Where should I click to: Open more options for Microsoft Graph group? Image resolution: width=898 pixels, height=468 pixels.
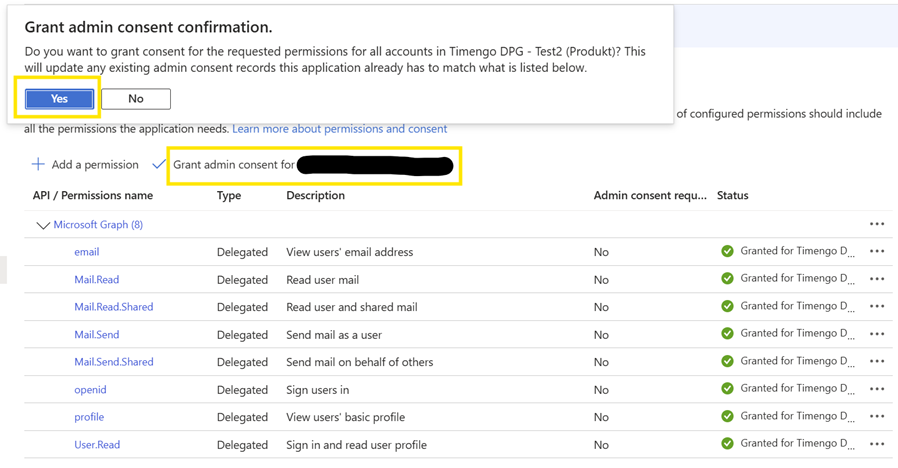(877, 225)
